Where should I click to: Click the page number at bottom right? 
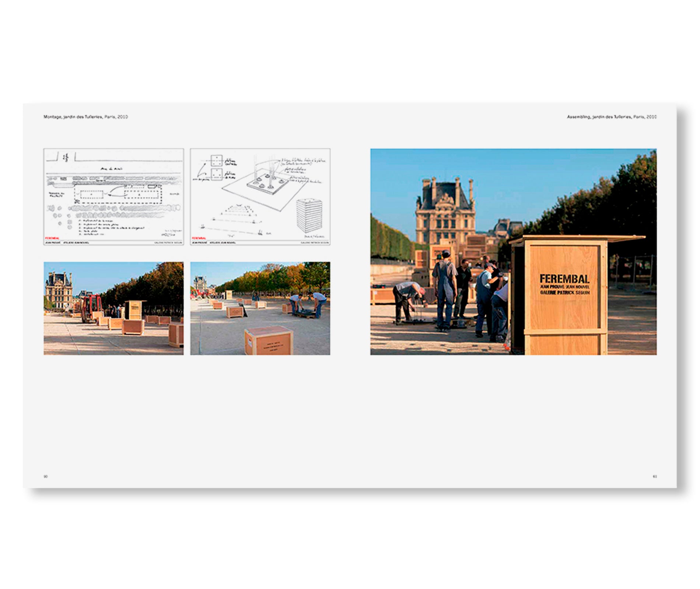coord(655,476)
